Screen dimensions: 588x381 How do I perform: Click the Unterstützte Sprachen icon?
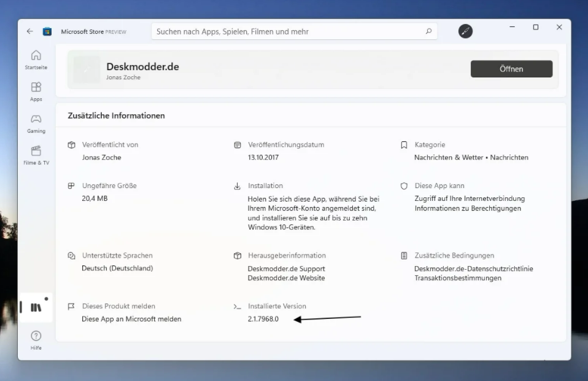coord(71,256)
